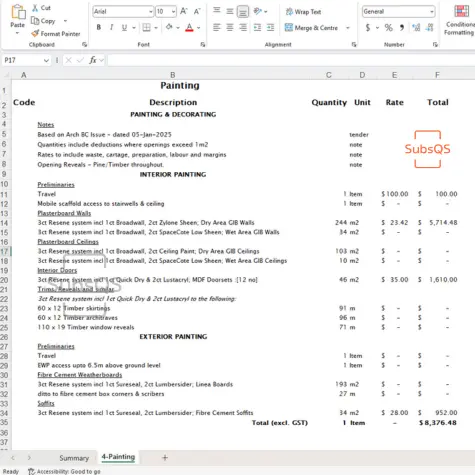Toggle bold formatting
Screen dimensions: 475x475
coord(99,27)
